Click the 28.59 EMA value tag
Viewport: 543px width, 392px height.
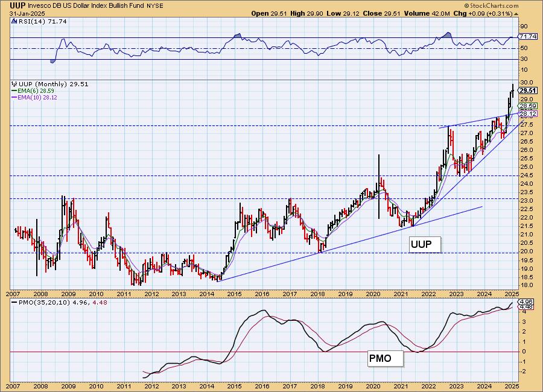(528, 106)
